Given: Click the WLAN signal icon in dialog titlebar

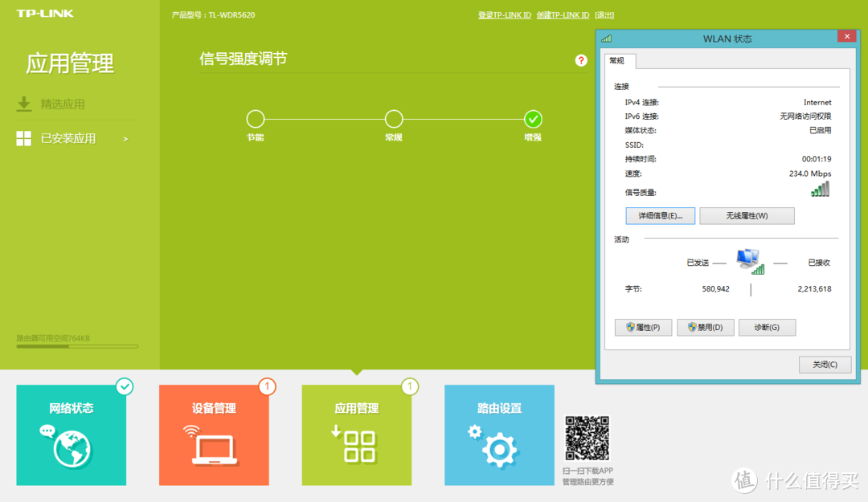Looking at the screenshot, I should click(x=605, y=37).
